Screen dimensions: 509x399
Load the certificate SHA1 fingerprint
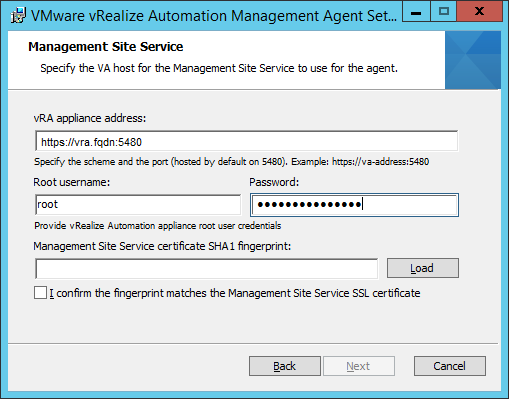tap(423, 268)
